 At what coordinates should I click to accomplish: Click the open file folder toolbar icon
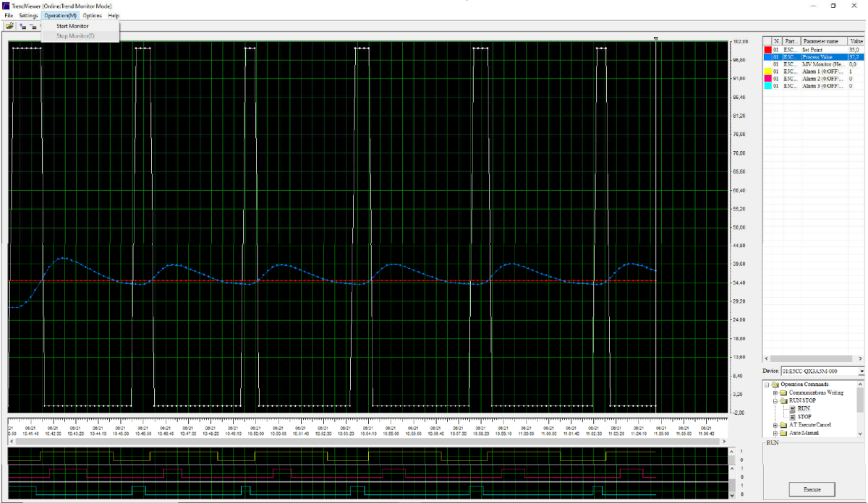9,26
